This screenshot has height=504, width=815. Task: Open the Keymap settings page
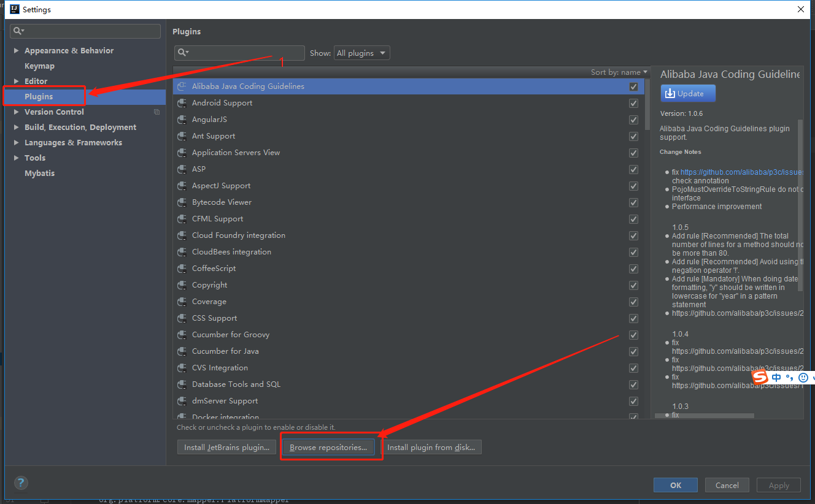tap(39, 66)
